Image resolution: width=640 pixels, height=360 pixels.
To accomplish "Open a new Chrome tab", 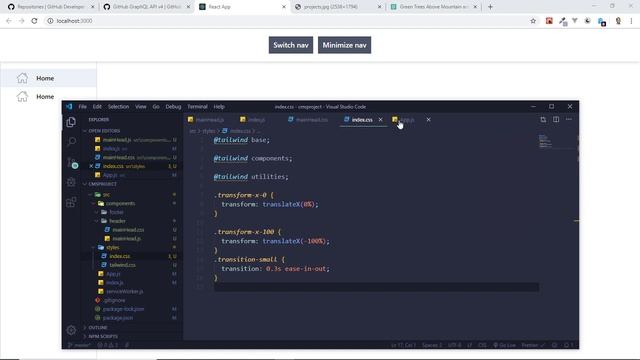I will [490, 7].
